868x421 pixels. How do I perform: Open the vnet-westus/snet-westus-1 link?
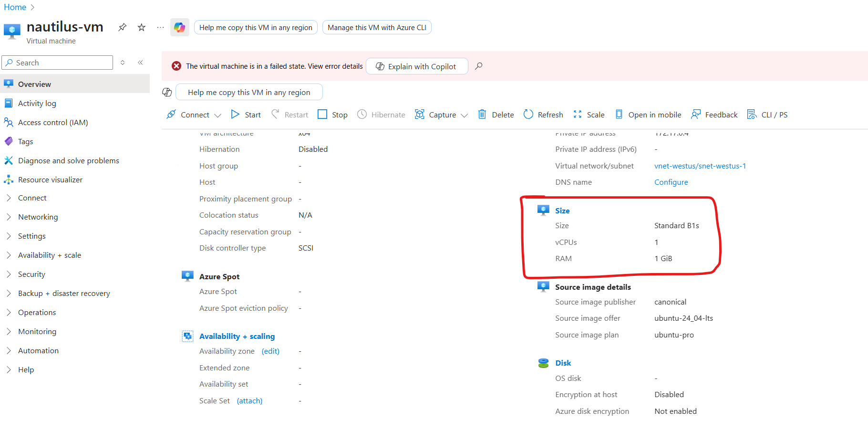click(x=700, y=166)
